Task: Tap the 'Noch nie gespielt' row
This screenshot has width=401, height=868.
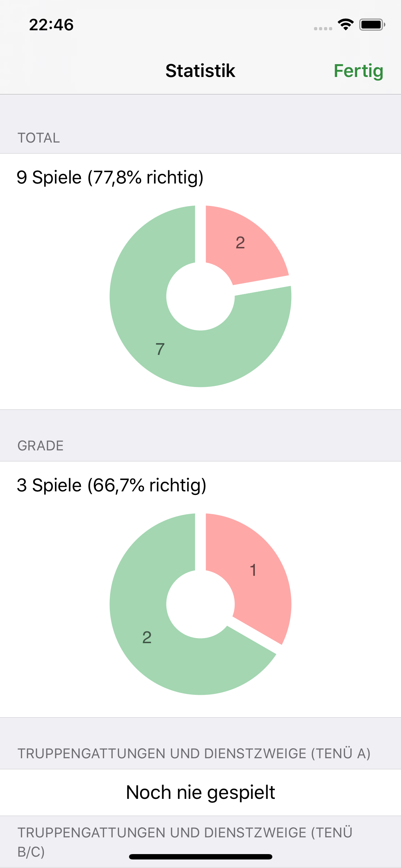Action: [x=200, y=792]
